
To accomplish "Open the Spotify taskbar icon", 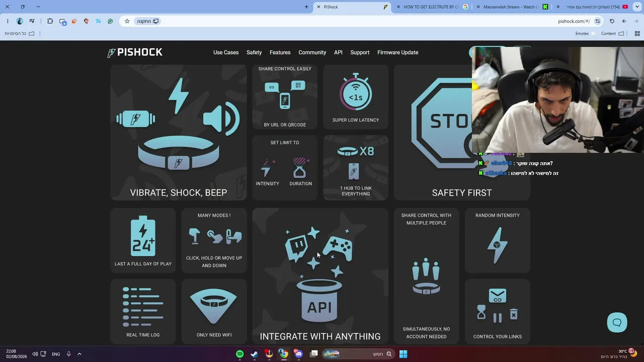I will (240, 354).
